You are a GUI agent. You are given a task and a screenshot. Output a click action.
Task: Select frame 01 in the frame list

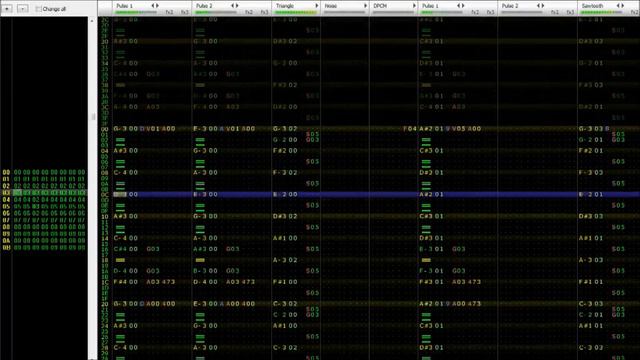(6, 179)
